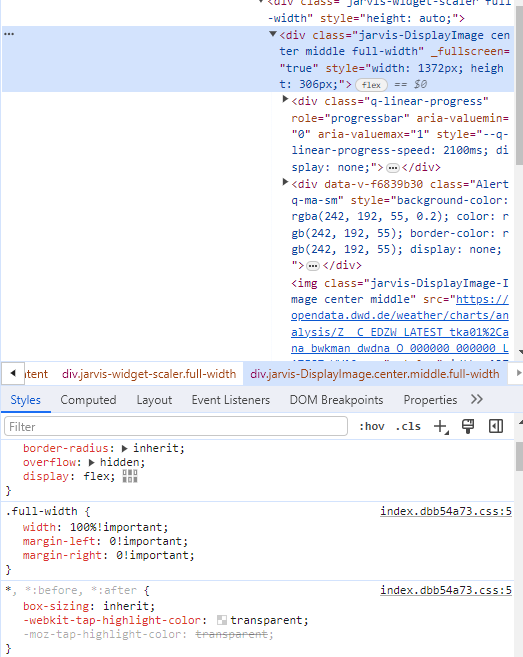
Task: Open index.dbb54a73.css:5 link for universal selector rule
Action: [x=446, y=590]
